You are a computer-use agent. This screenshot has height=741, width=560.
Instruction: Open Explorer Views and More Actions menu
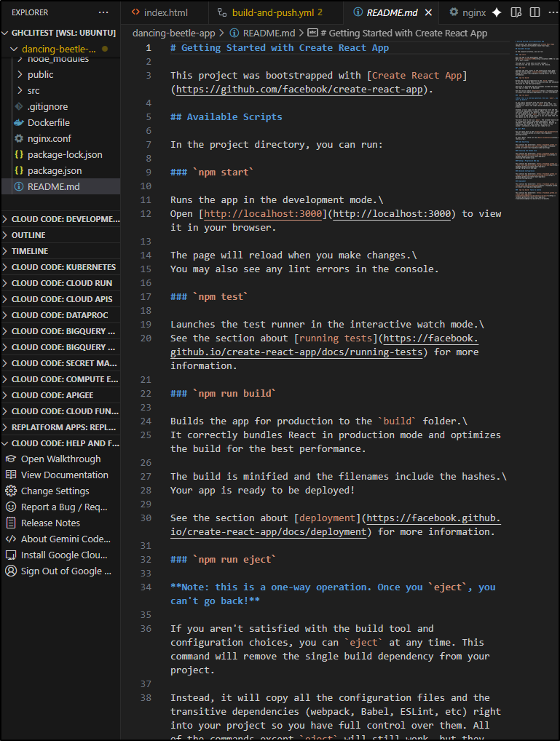click(x=103, y=12)
